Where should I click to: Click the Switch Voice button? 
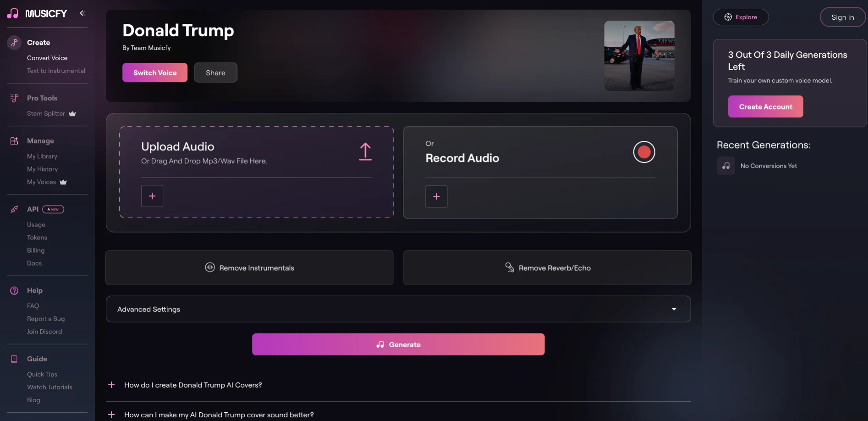tap(155, 73)
